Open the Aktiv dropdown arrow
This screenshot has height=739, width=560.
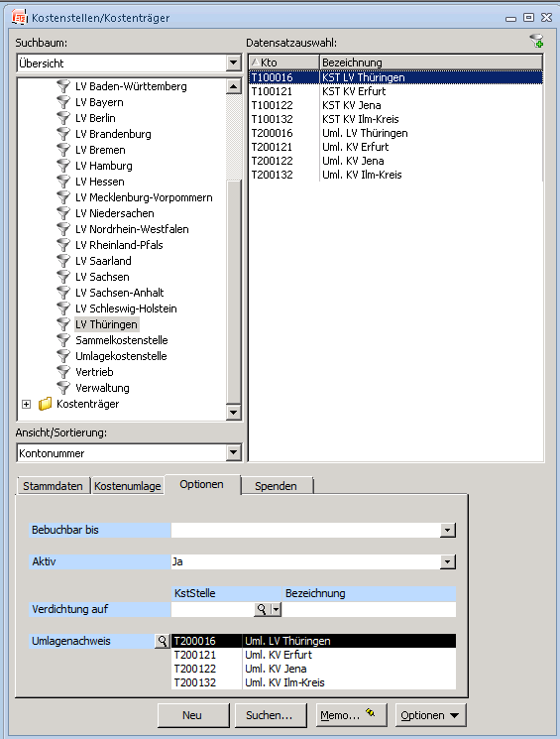coord(448,561)
